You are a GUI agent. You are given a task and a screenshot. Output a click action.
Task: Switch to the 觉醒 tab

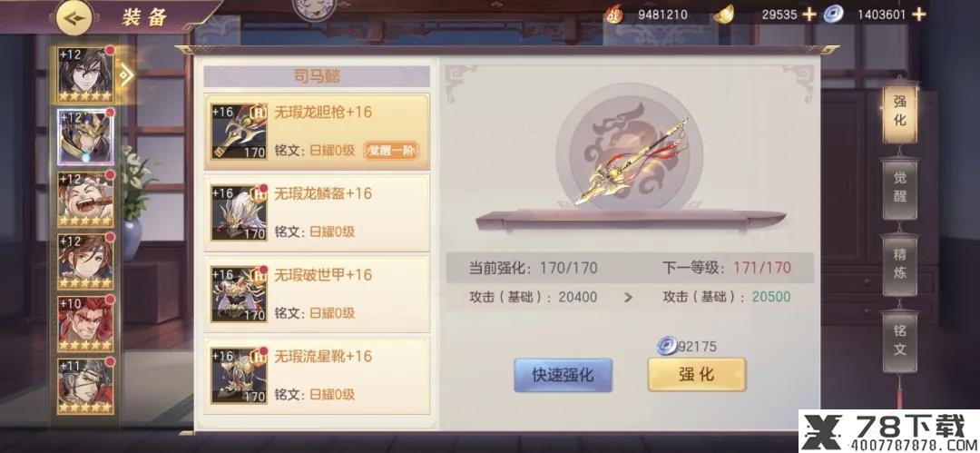click(899, 187)
